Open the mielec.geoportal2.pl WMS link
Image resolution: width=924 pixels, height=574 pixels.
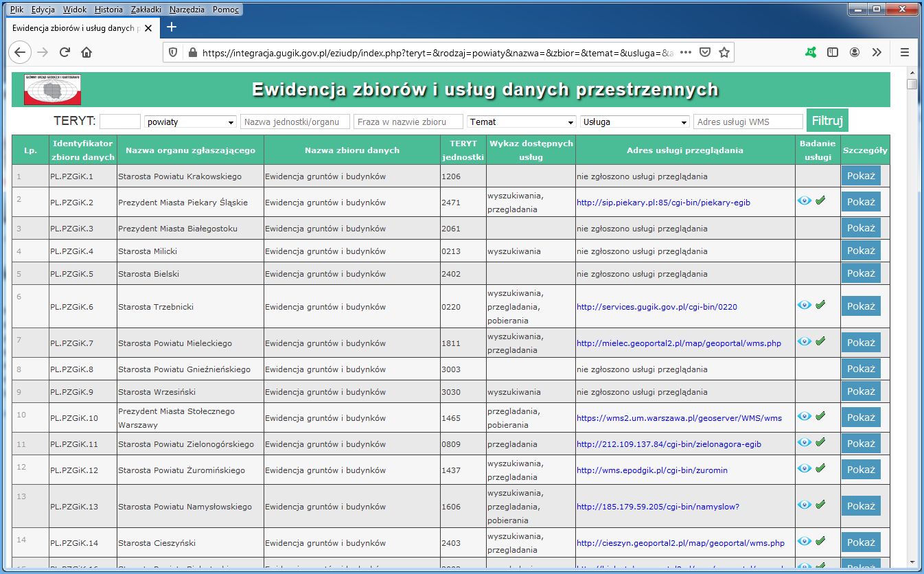tap(679, 343)
